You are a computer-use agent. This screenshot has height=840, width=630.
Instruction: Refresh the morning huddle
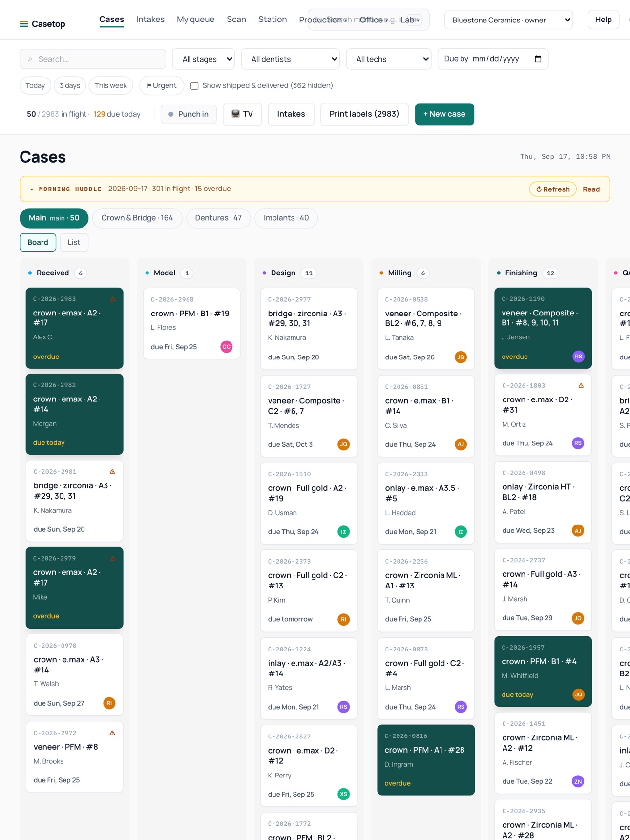point(553,189)
